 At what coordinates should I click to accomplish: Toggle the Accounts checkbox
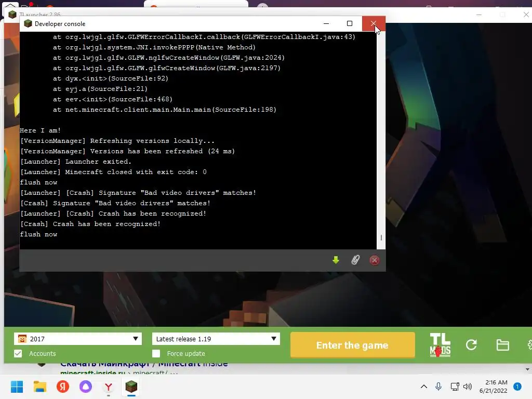tap(18, 353)
